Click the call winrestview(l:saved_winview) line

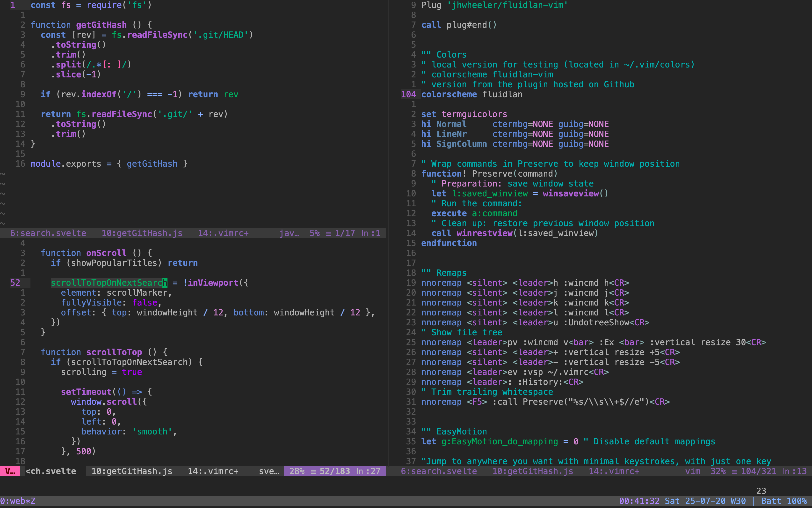pyautogui.click(x=515, y=233)
